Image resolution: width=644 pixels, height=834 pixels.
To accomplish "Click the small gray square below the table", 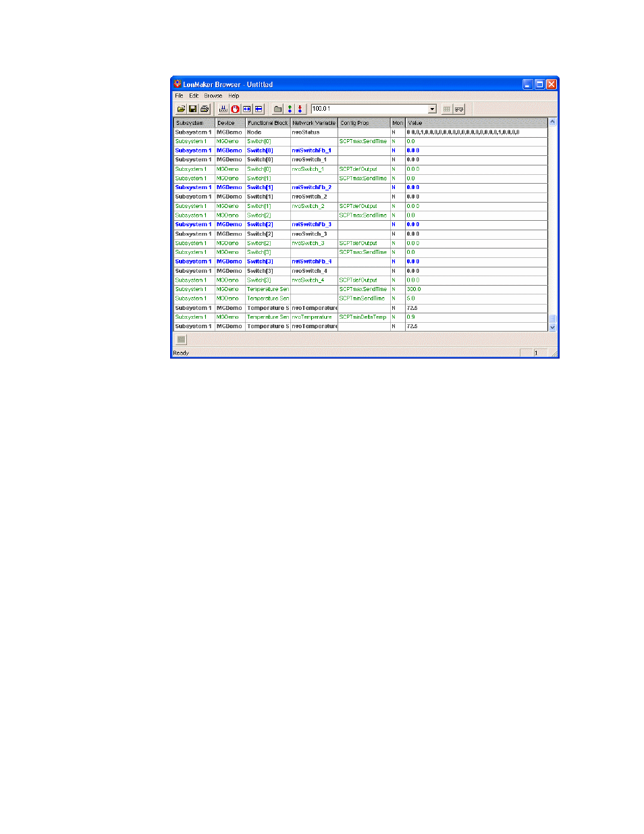I will pyautogui.click(x=181, y=340).
